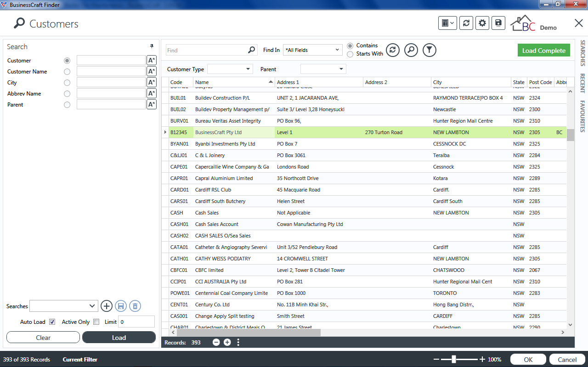Open the RECENT side tab
The image size is (588, 367).
(x=582, y=83)
